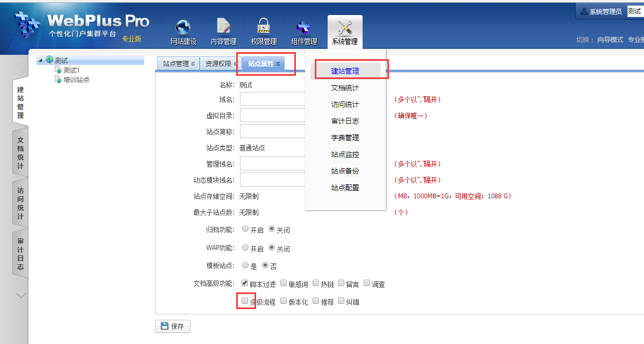The image size is (644, 344).
Task: Collapse the 测试 root tree node
Action: tap(40, 61)
